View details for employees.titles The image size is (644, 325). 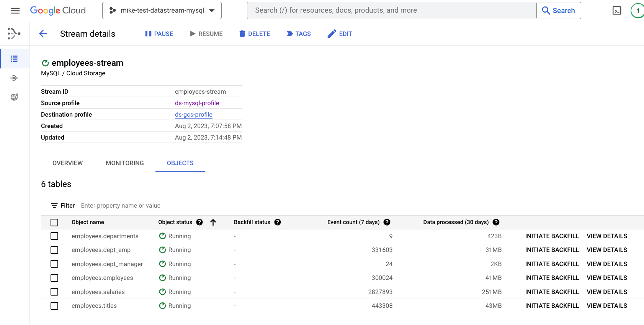coord(607,305)
